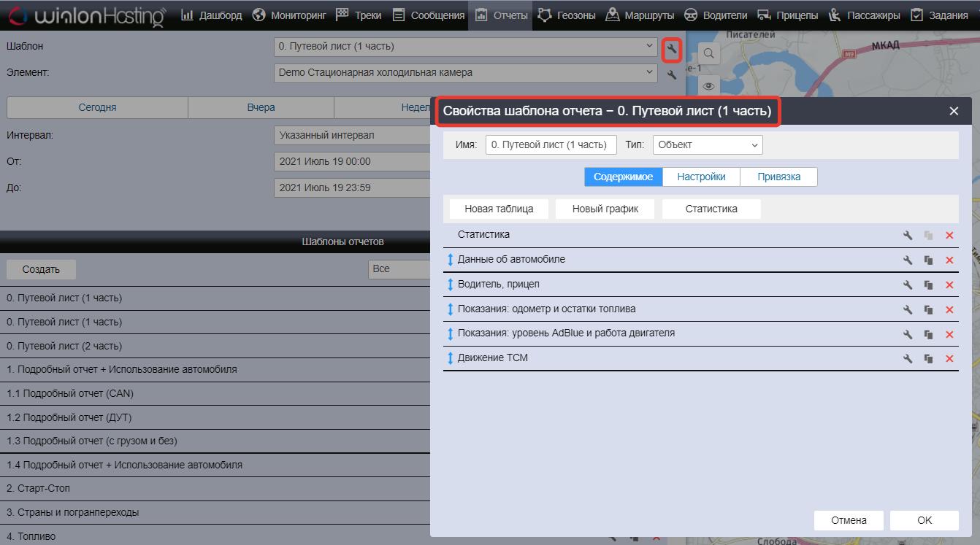
Task: Reorder handle for Показания: одометр row
Action: (x=451, y=309)
